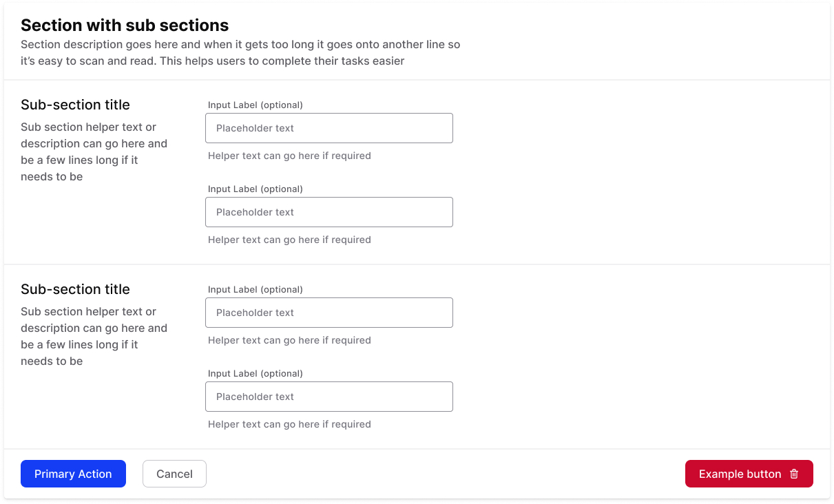Focus the second input in the top sub-section

click(x=329, y=212)
